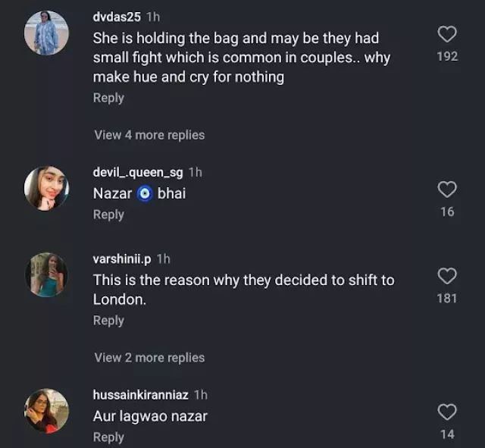Like the comment by dvdas25
Image resolution: width=485 pixels, height=448 pixels.
click(x=447, y=34)
